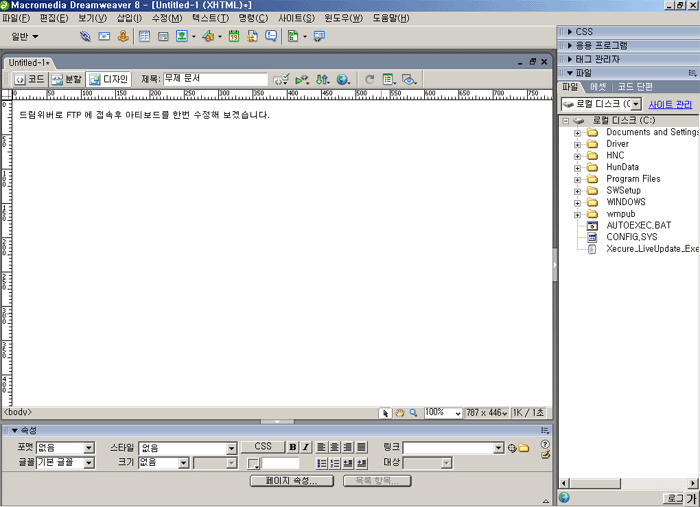Click the quick tag editor icon
This screenshot has width=700, height=507.
tap(545, 455)
